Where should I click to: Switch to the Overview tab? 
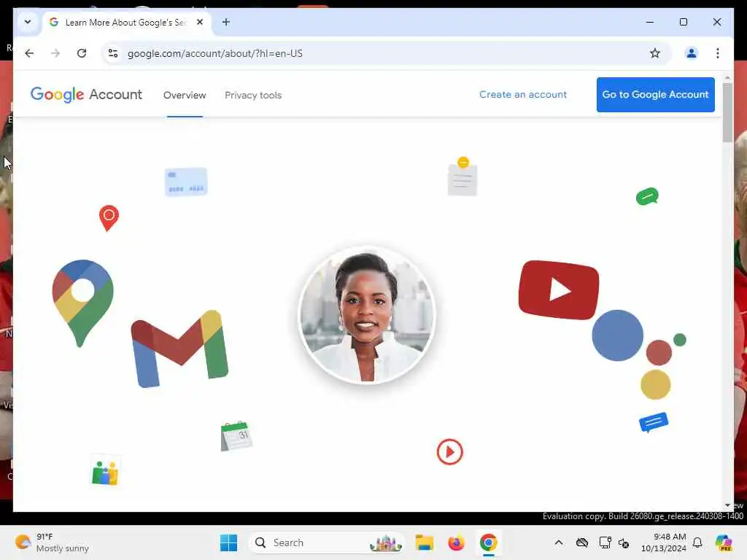coord(185,96)
